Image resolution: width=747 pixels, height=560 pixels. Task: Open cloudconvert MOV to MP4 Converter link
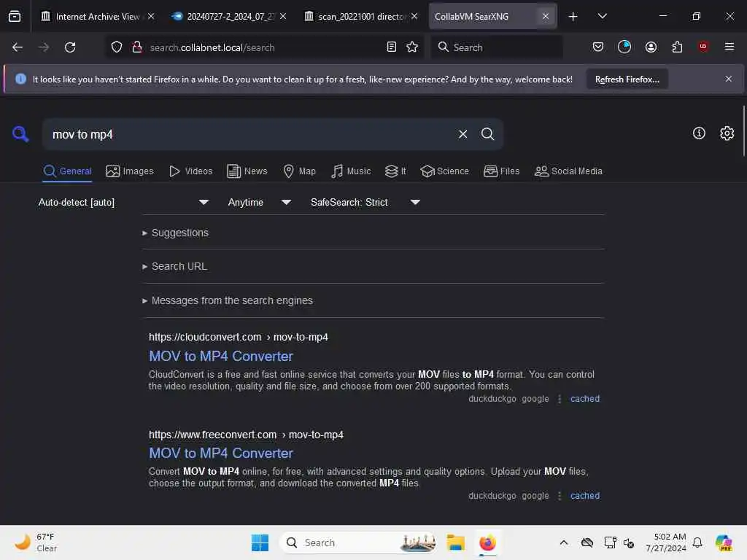click(x=220, y=356)
